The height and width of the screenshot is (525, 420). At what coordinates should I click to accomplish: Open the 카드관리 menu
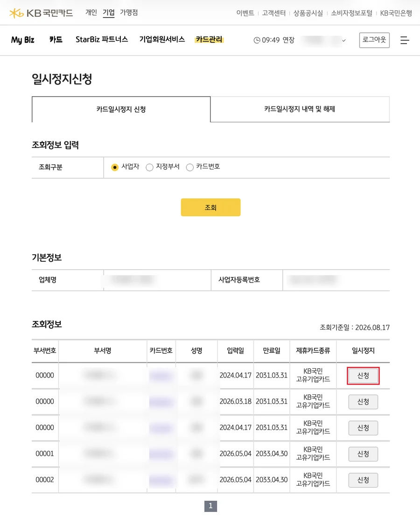click(209, 40)
